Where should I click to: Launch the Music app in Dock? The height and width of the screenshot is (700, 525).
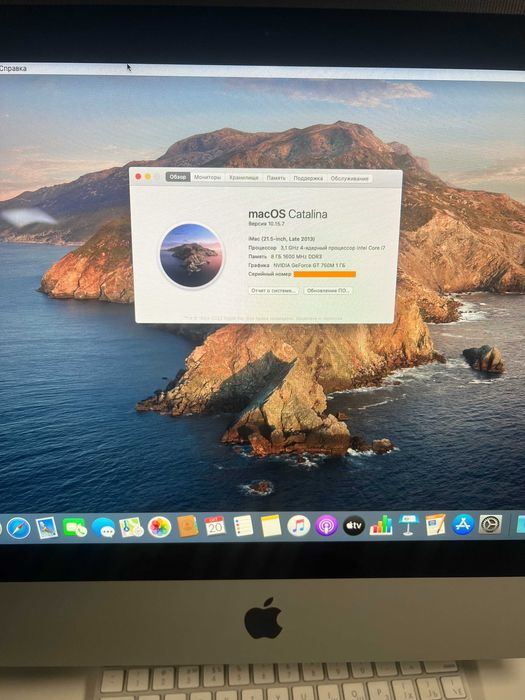coord(299,525)
